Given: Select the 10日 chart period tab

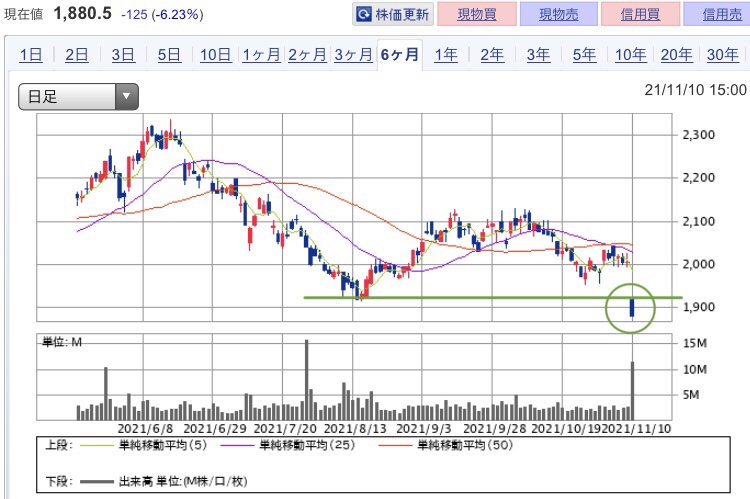Looking at the screenshot, I should (x=215, y=55).
